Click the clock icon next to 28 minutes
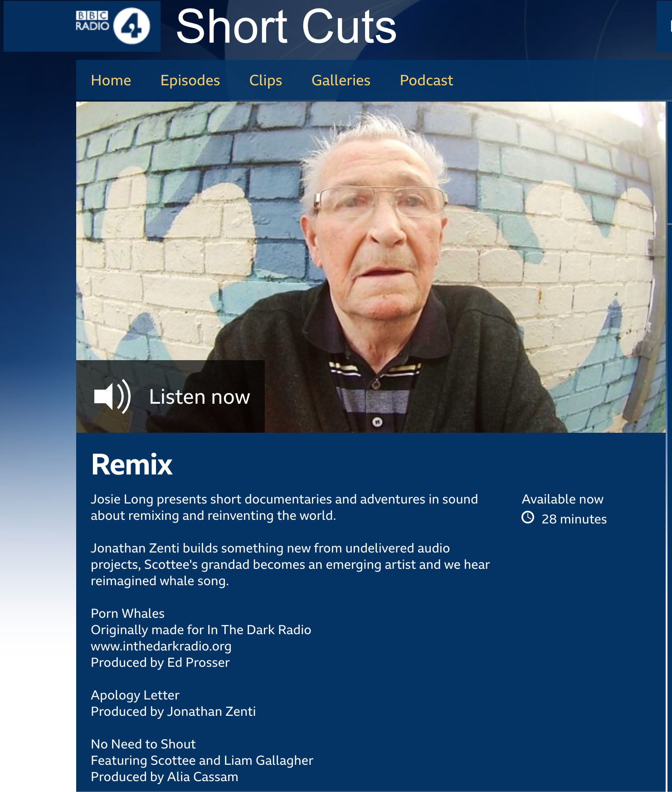This screenshot has height=792, width=672. pyautogui.click(x=528, y=518)
